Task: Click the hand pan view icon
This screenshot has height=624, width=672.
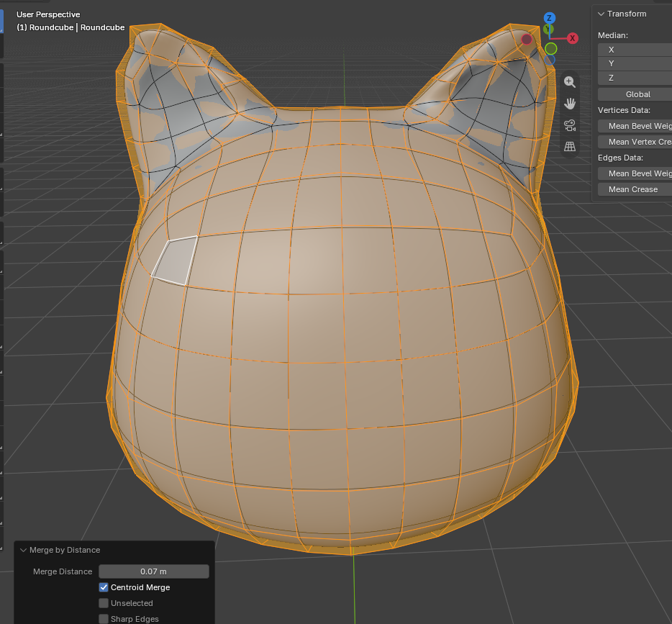Action: 570,104
